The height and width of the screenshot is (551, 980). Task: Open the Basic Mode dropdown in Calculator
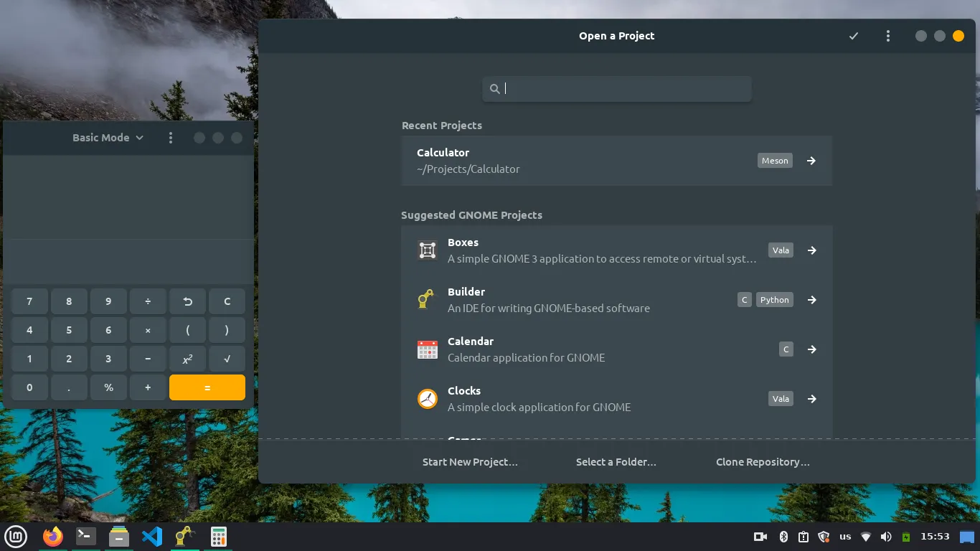(x=108, y=138)
